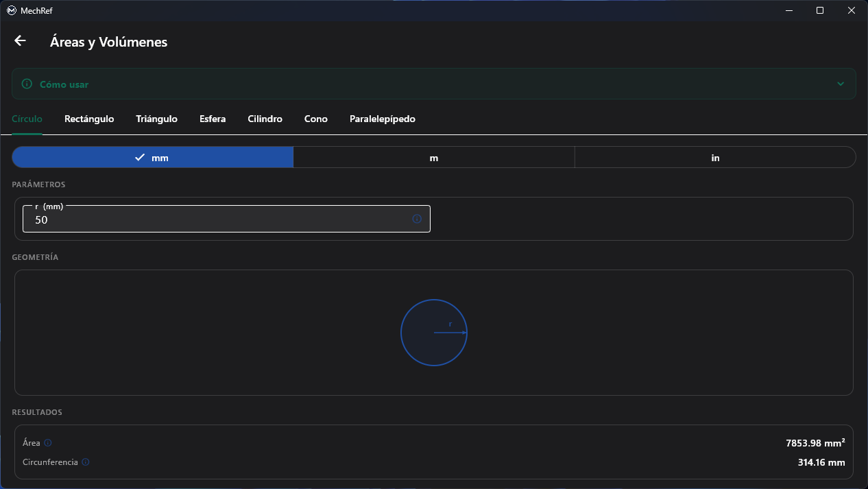The height and width of the screenshot is (489, 868).
Task: Select the Cilindro tab
Action: [265, 119]
